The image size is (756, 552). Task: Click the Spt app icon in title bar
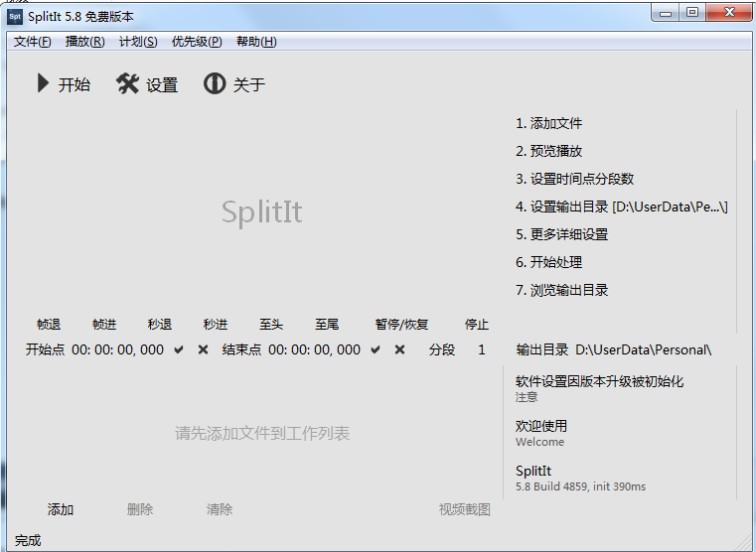(x=15, y=17)
